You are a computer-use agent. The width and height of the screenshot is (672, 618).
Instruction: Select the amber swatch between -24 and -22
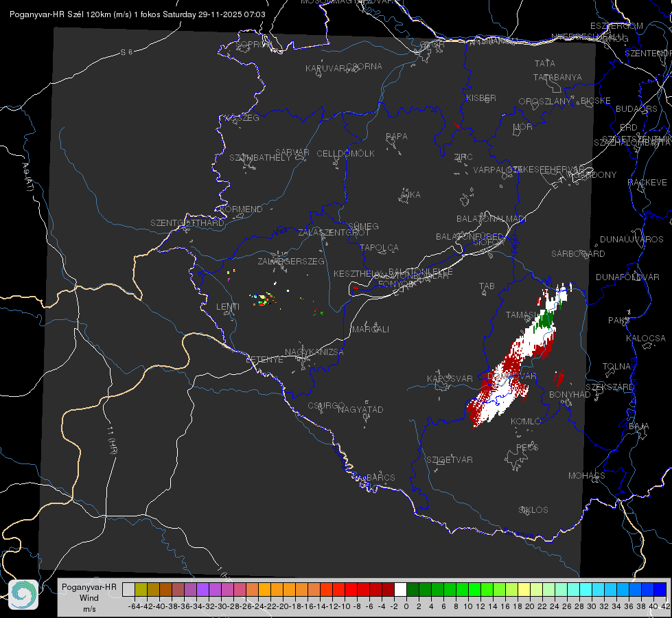tap(264, 589)
